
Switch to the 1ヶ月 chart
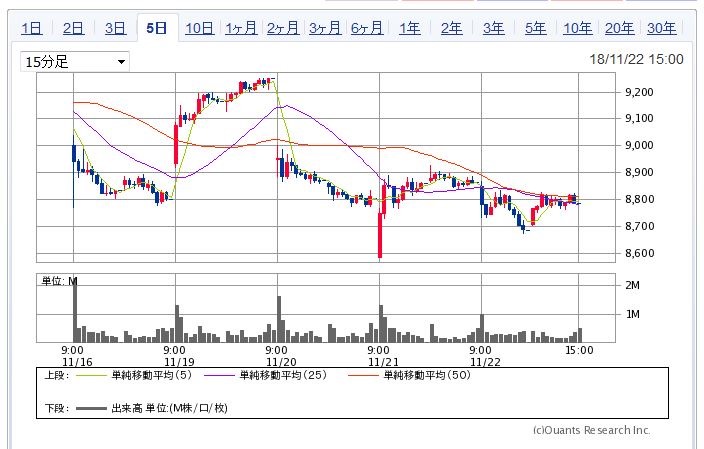(x=241, y=28)
